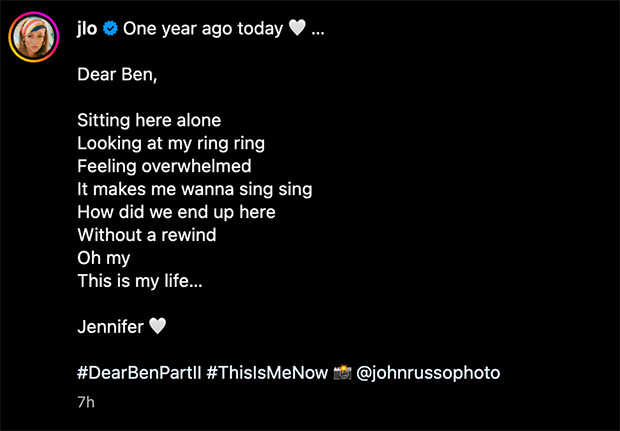Click the 'This is my life...' line
The width and height of the screenshot is (620, 431).
(x=140, y=282)
